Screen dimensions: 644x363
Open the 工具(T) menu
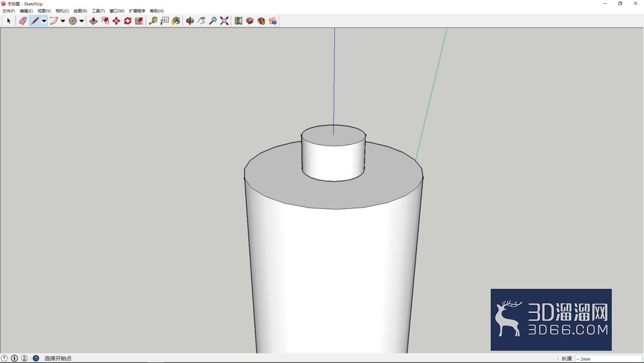coord(99,11)
